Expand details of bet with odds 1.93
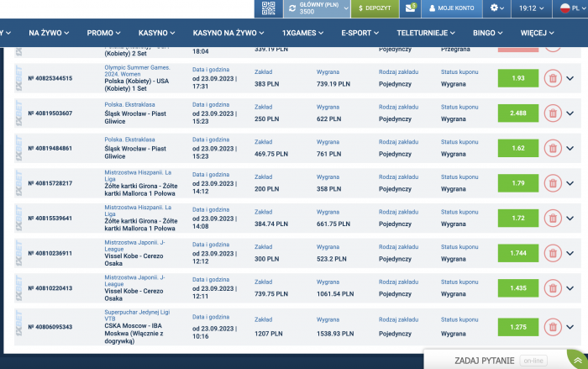 (x=571, y=78)
